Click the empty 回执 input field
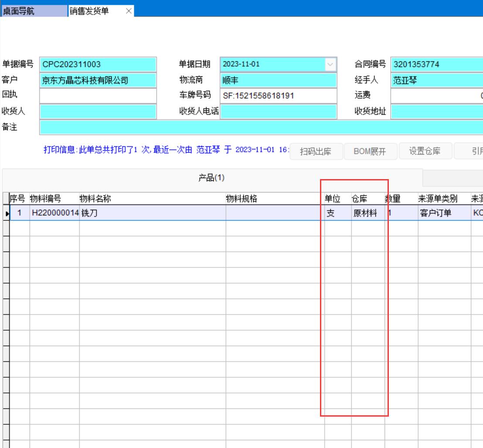This screenshot has height=448, width=483. click(x=98, y=96)
